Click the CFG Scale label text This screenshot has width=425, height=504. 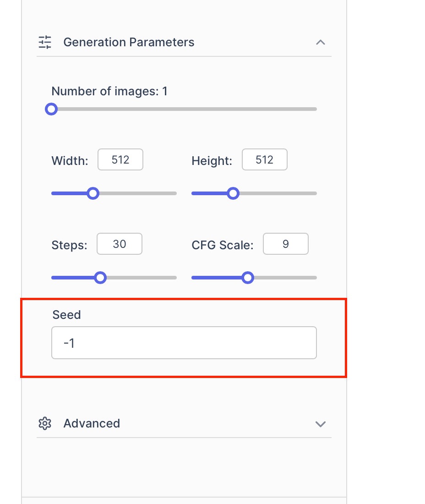pos(222,245)
